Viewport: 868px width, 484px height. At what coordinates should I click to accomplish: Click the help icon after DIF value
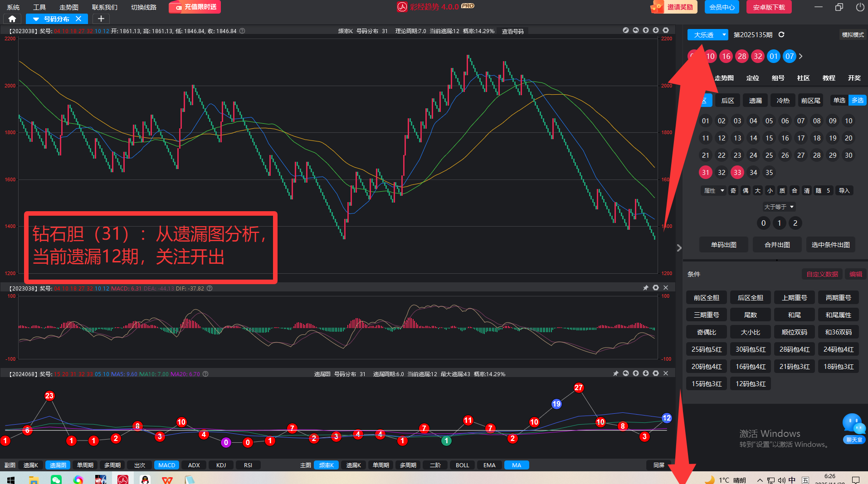pos(210,288)
